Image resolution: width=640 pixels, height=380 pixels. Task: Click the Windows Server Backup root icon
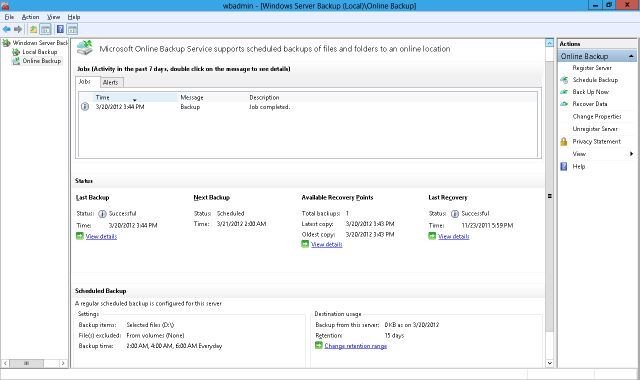(x=7, y=43)
